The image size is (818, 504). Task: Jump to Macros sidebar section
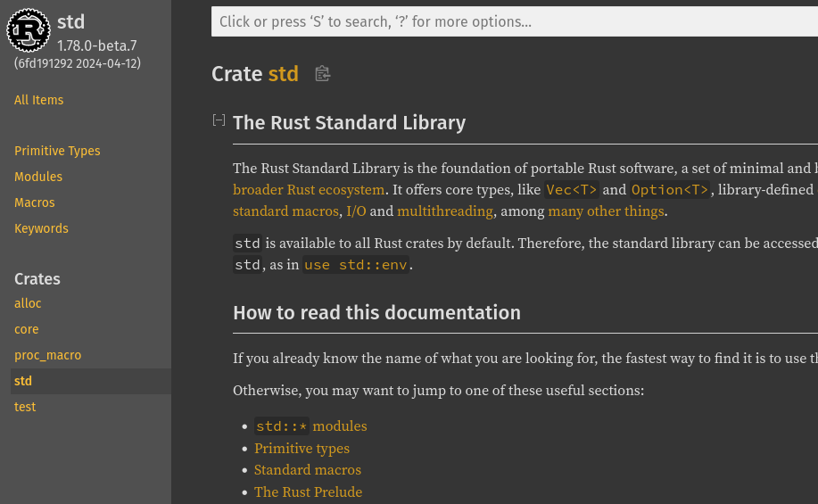35,202
